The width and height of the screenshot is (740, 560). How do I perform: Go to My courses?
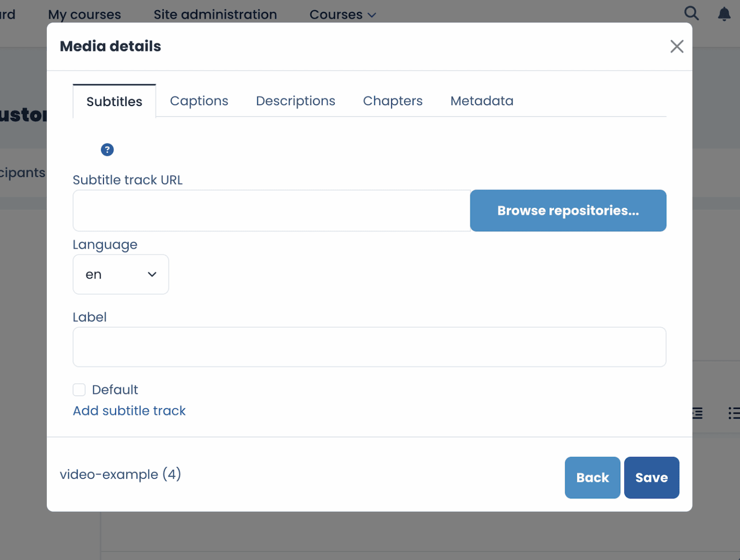pyautogui.click(x=84, y=14)
